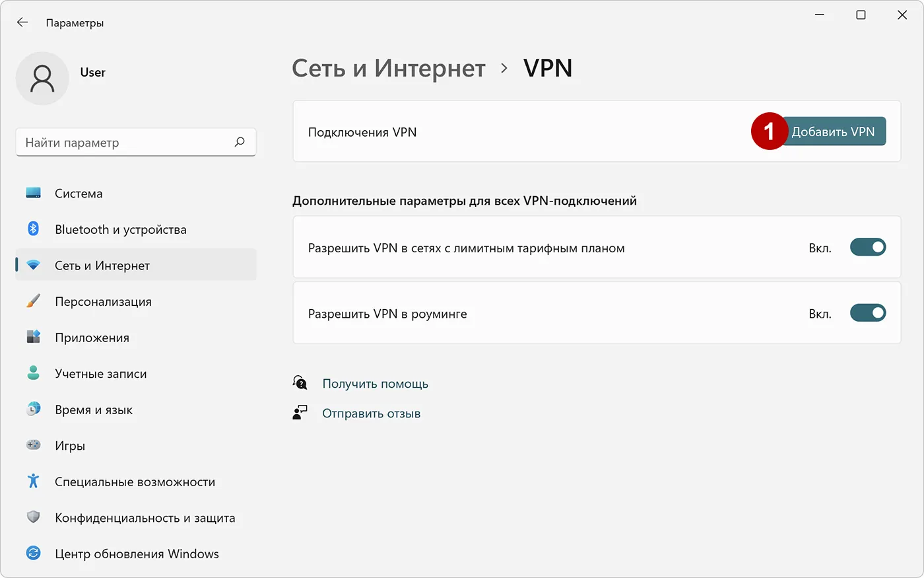Click the User profile avatar

point(42,78)
